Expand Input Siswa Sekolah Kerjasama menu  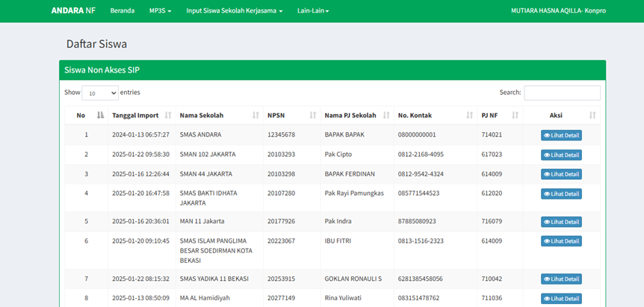tap(234, 11)
